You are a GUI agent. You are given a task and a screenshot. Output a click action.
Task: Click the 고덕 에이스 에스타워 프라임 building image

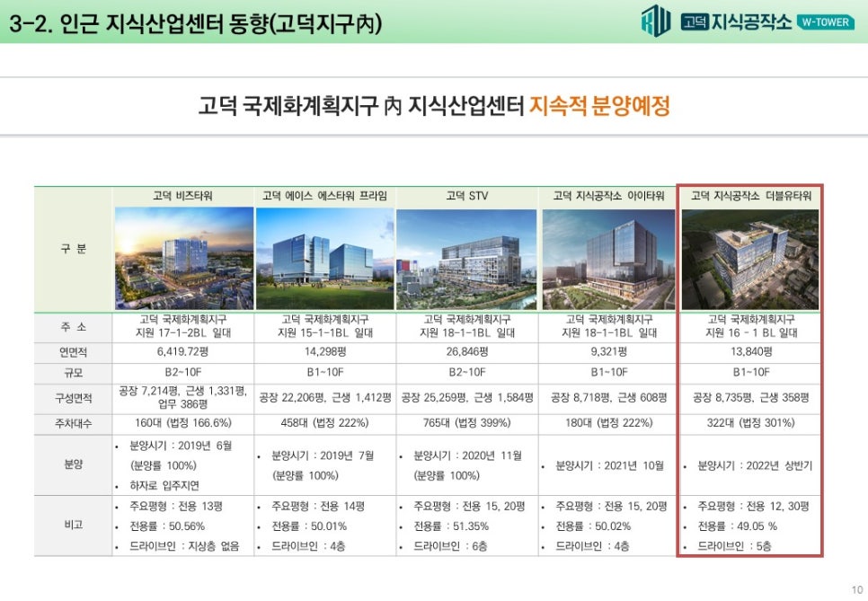point(325,259)
